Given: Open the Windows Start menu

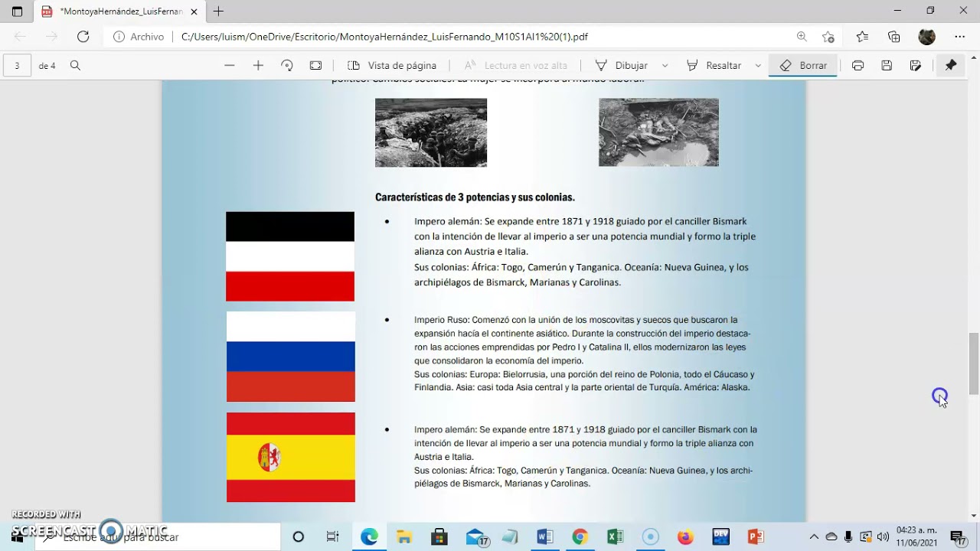Looking at the screenshot, I should [x=17, y=537].
